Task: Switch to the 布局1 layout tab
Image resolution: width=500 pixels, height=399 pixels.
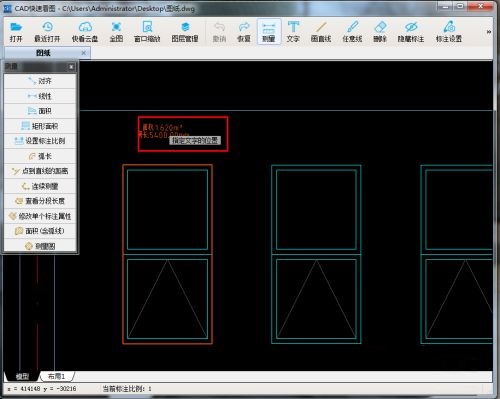Action: pos(56,376)
